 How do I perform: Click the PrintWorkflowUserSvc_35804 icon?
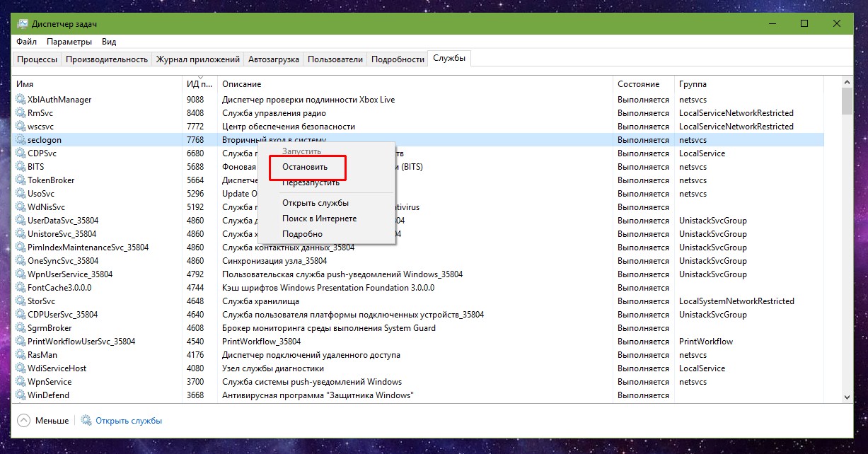click(x=21, y=342)
